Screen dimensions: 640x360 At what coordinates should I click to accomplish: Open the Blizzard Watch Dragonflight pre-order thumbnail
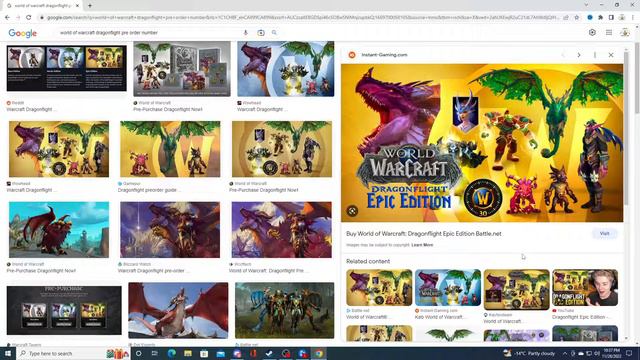170,230
